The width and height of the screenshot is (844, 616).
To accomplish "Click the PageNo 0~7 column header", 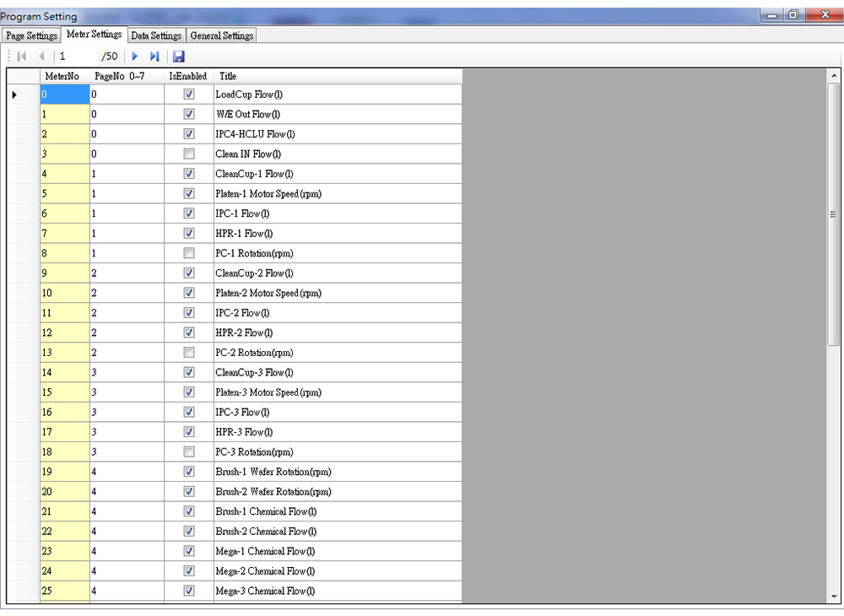I will coord(127,76).
